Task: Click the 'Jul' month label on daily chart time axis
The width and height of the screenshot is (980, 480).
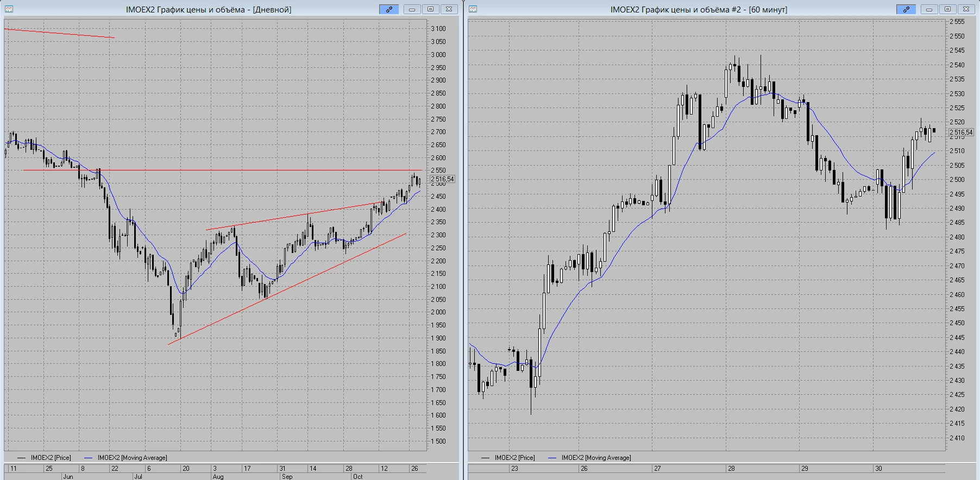Action: [x=138, y=476]
